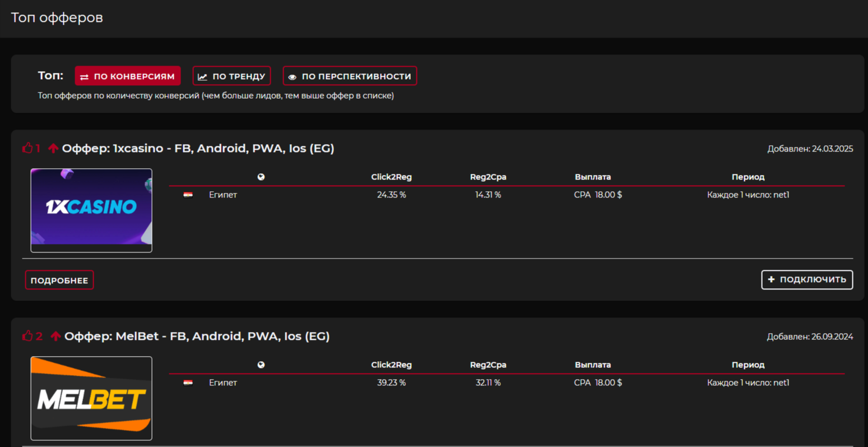This screenshot has width=868, height=447.
Task: Click Reg2Cpa column header in MelBet table
Action: pyautogui.click(x=488, y=365)
